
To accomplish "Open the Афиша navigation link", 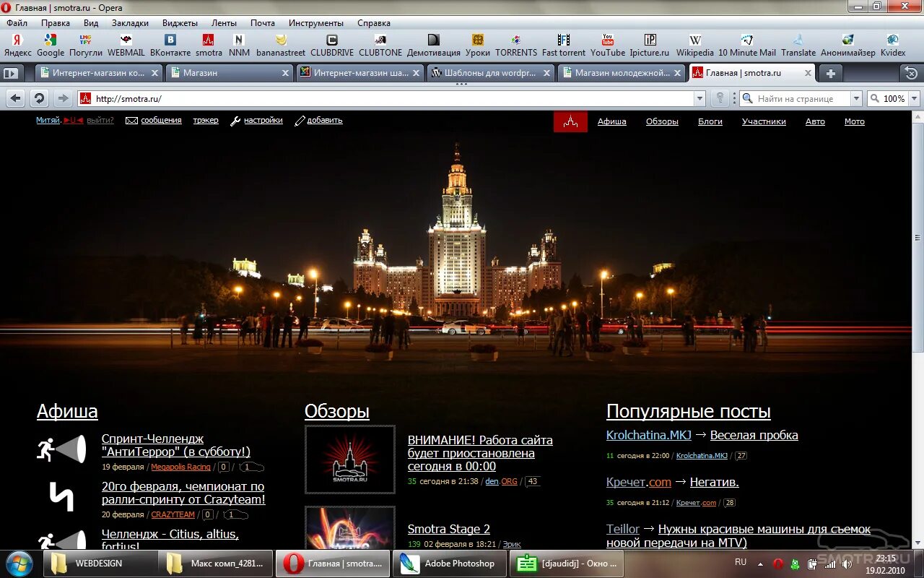I will (611, 121).
